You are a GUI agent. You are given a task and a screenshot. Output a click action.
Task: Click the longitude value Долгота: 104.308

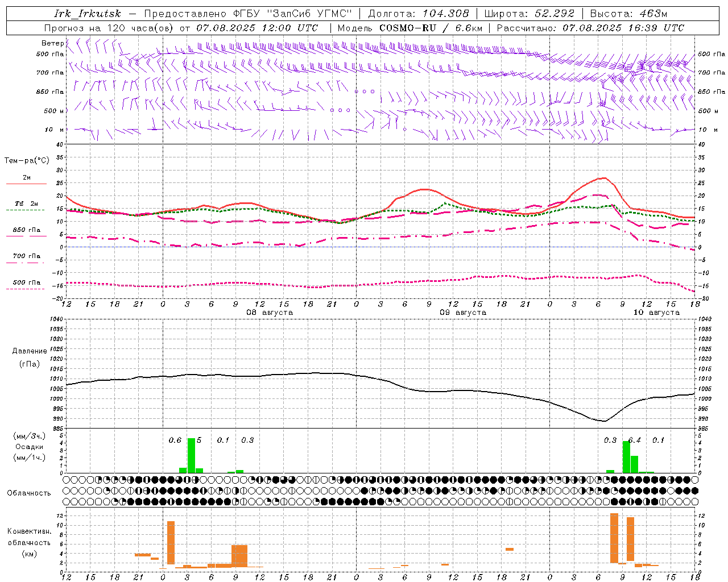pyautogui.click(x=419, y=14)
